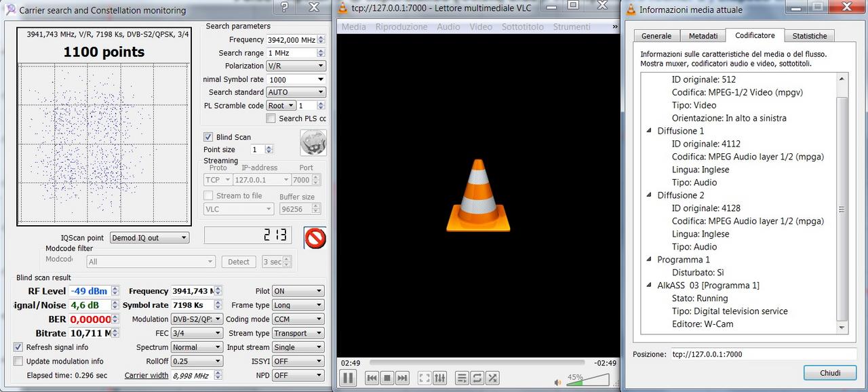
Task: Mute audio via VLC speaker icon
Action: coord(557,382)
